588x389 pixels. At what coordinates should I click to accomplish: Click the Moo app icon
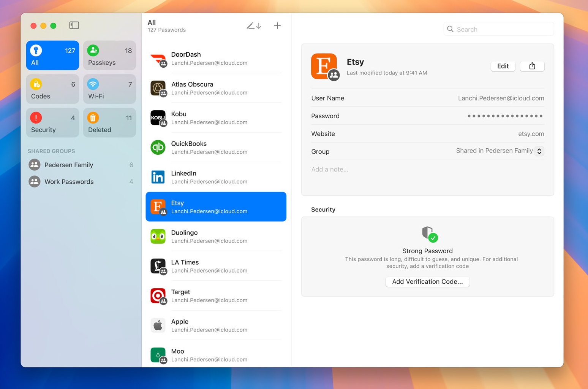pyautogui.click(x=158, y=355)
